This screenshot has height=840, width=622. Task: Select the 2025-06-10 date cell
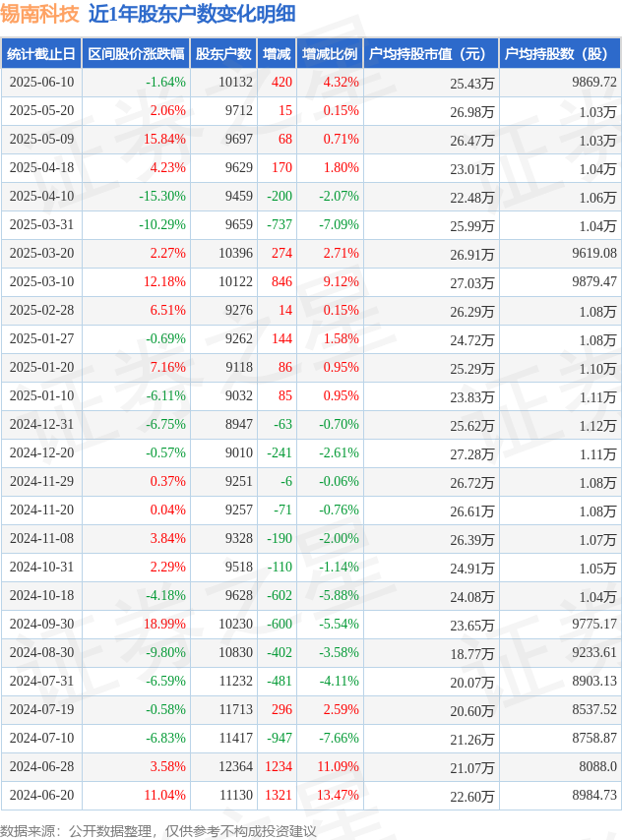click(x=41, y=82)
